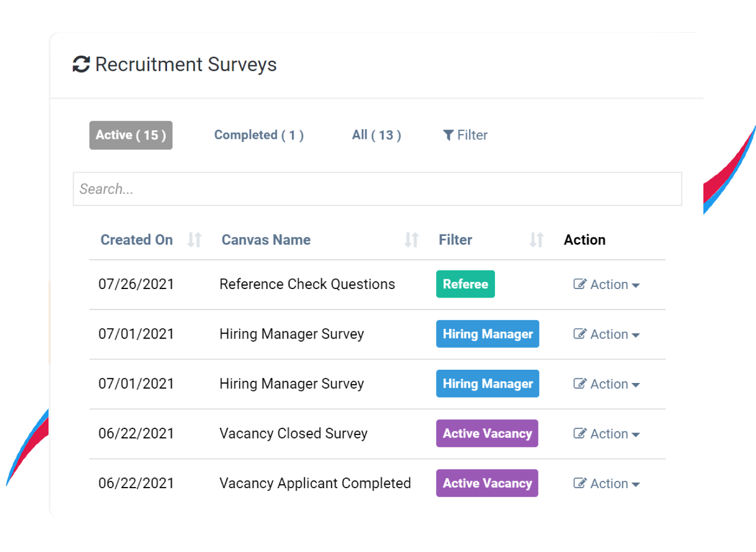
Task: Select the All ( 13 ) tab
Action: coord(376,135)
